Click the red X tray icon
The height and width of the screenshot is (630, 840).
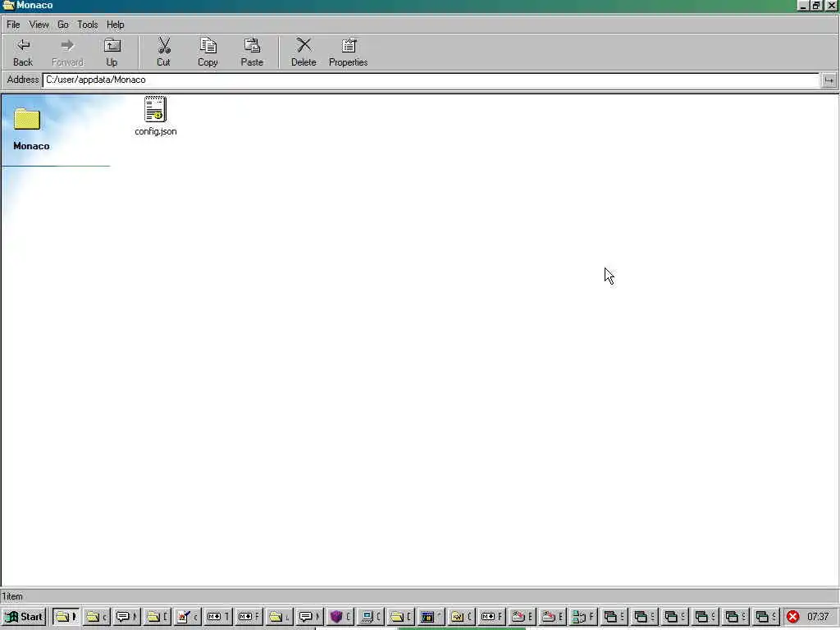[793, 617]
